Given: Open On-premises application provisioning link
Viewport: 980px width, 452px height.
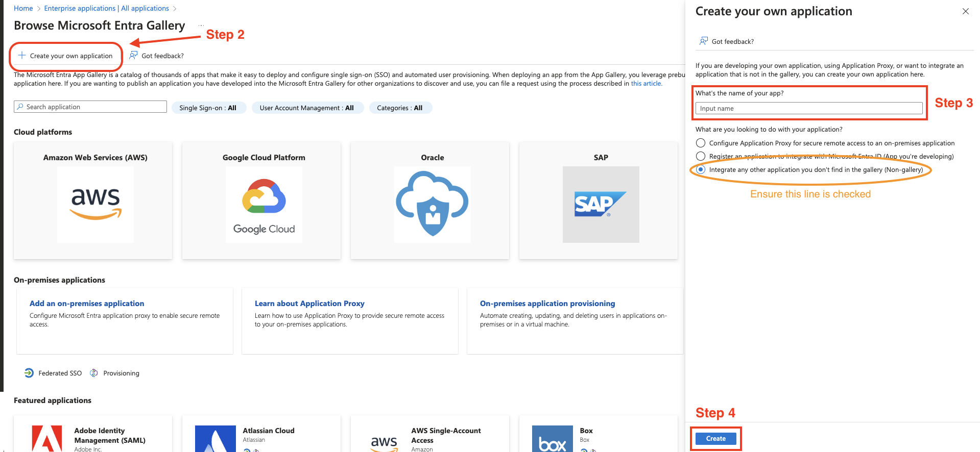Looking at the screenshot, I should 547,304.
